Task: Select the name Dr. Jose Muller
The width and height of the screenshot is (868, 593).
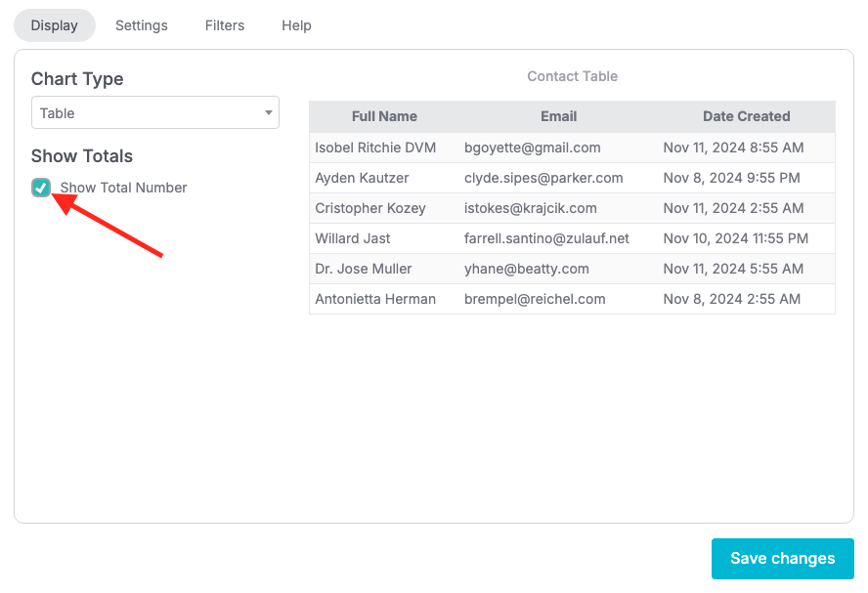Action: pos(364,269)
